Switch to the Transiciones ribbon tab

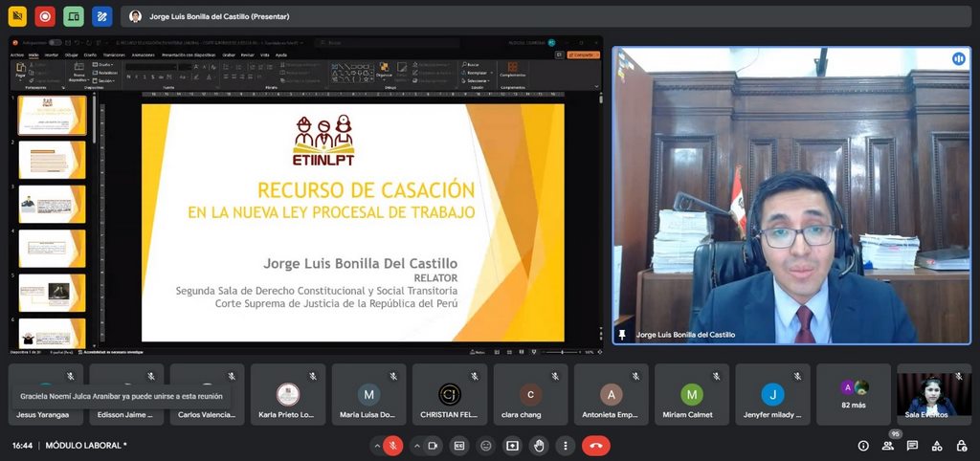(114, 55)
